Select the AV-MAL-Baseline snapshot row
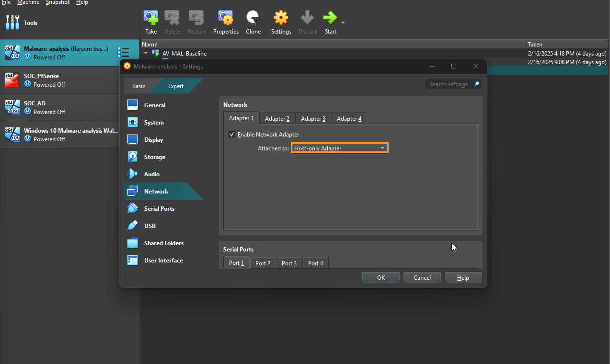 [375, 53]
